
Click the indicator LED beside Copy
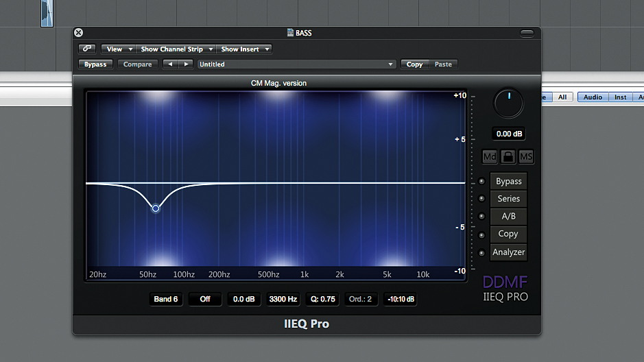(x=481, y=235)
